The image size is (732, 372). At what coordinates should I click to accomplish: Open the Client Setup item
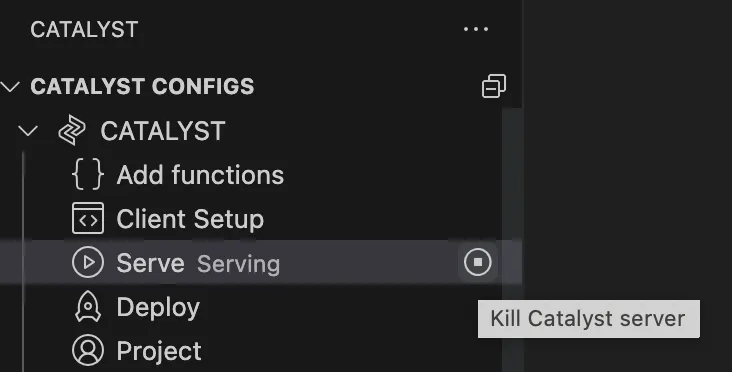[x=190, y=219]
